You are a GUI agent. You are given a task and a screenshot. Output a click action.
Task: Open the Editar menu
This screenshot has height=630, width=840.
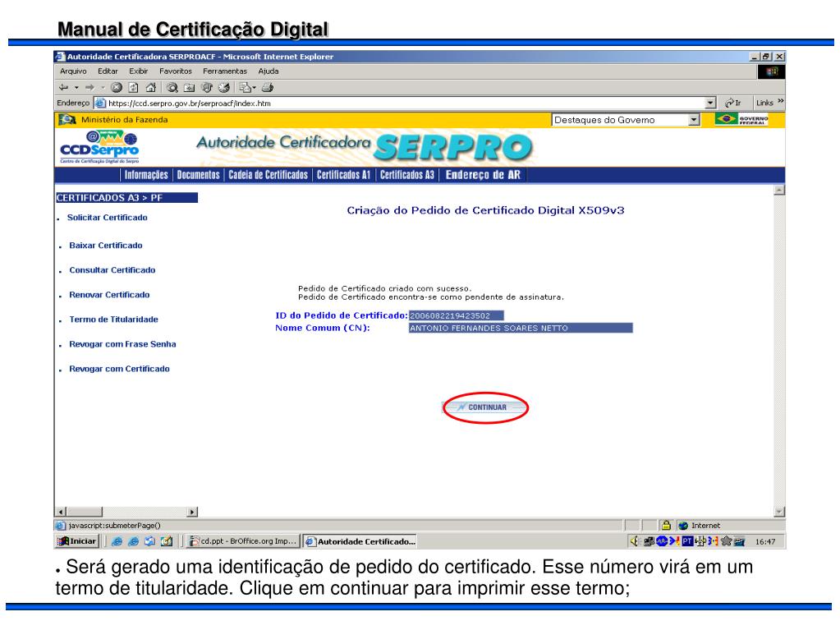[x=108, y=71]
